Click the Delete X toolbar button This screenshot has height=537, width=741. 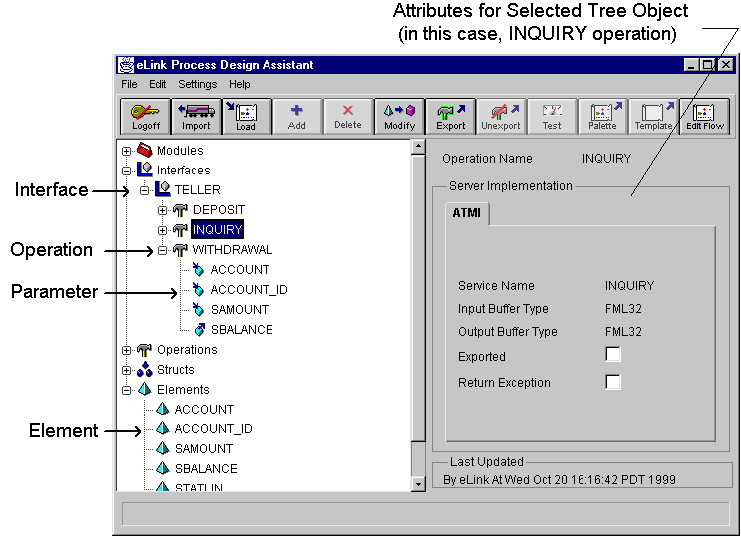tap(348, 117)
